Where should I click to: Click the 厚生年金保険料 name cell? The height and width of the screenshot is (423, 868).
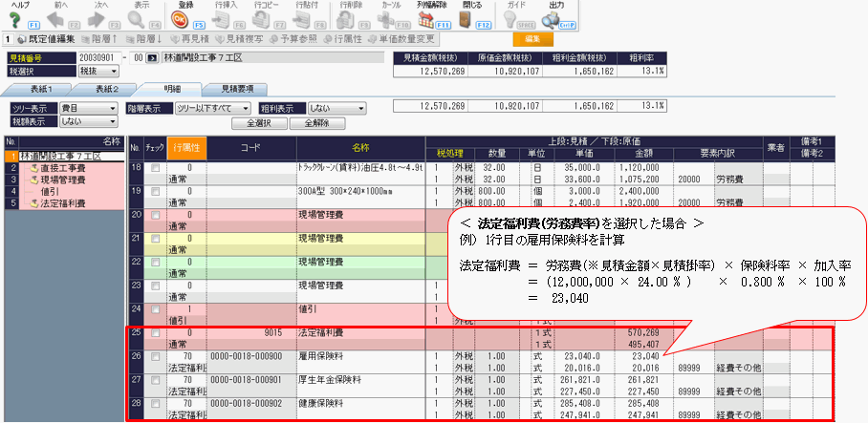coord(361,380)
